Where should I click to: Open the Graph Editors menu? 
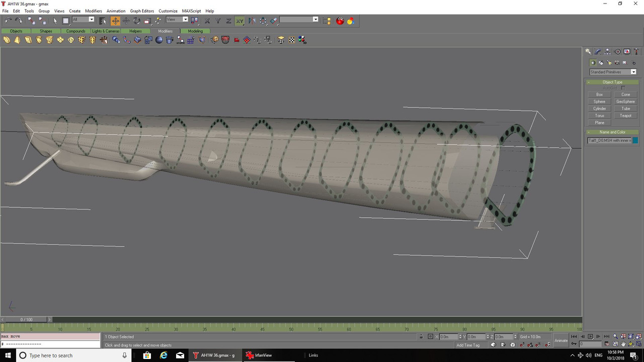pos(142,11)
